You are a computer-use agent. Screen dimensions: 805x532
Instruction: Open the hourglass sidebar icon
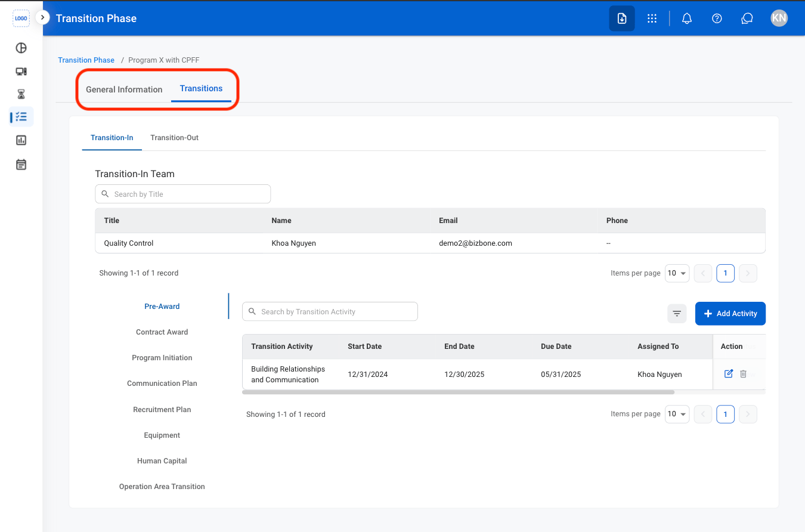(21, 94)
